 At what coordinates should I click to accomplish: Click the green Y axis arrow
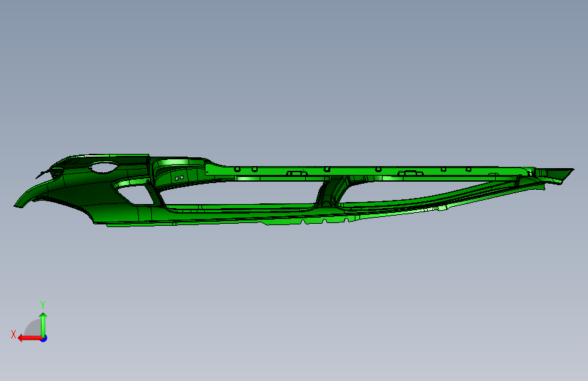pyautogui.click(x=43, y=324)
